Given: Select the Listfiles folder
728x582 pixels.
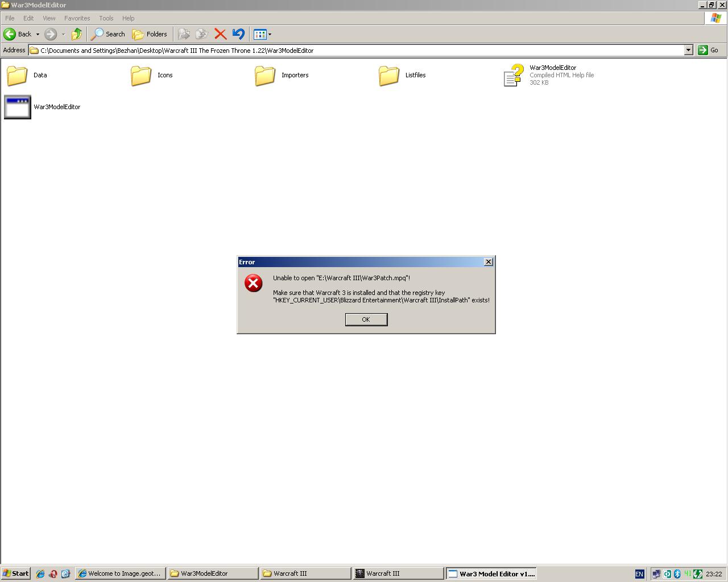Looking at the screenshot, I should 390,75.
